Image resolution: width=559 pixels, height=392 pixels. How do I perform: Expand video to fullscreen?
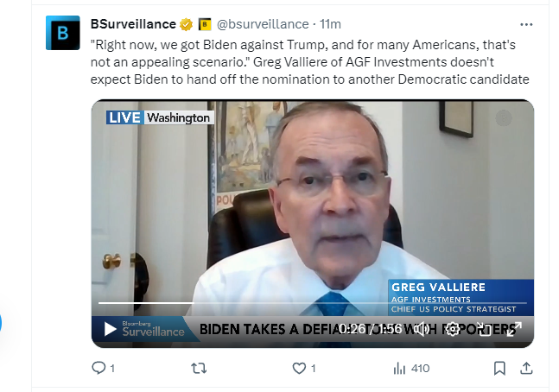tap(514, 329)
